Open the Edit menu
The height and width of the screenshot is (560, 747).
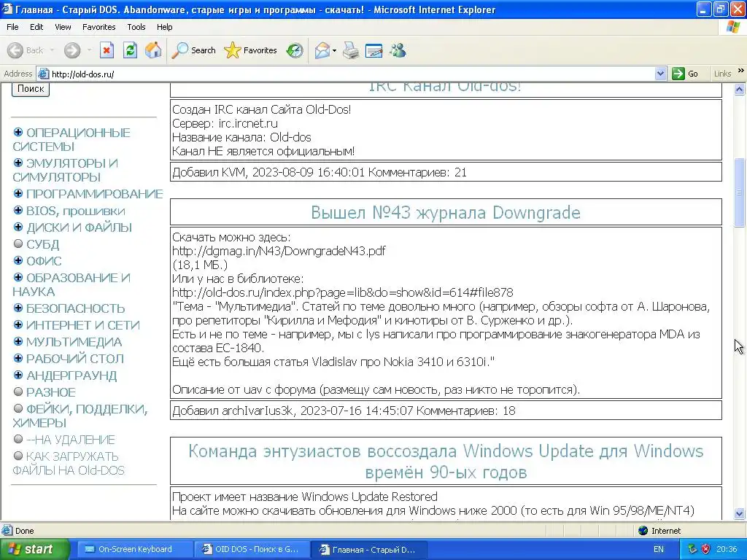coord(36,27)
